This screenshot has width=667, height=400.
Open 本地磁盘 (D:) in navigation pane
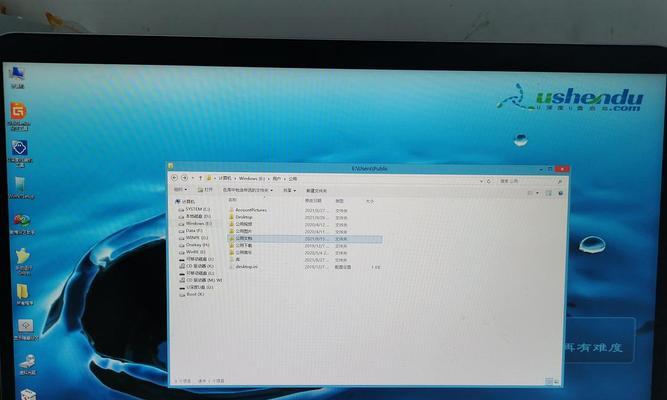click(x=194, y=217)
